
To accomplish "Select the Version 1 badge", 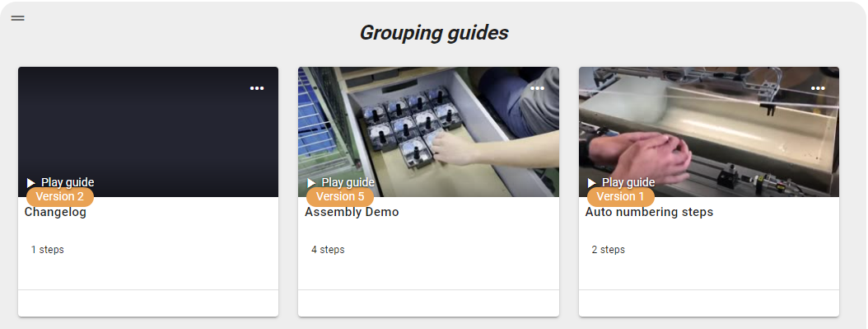I will (x=621, y=196).
